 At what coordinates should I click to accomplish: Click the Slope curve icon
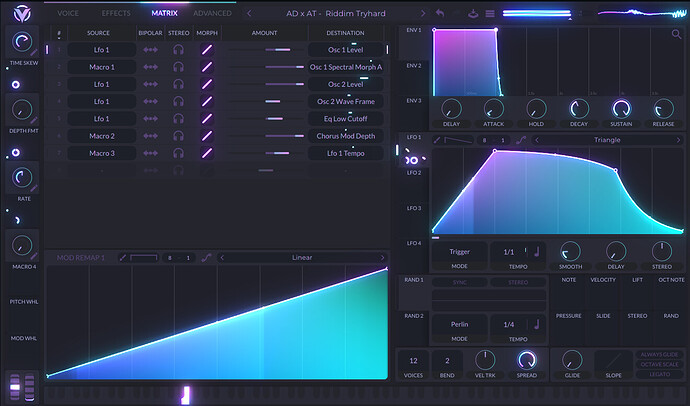click(x=613, y=361)
